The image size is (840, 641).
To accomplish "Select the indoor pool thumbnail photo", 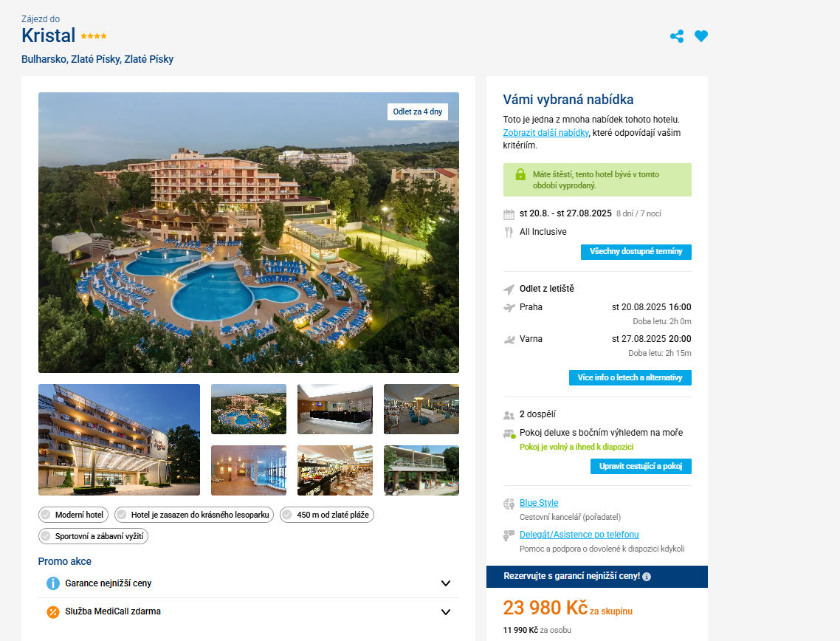I will pos(249,470).
